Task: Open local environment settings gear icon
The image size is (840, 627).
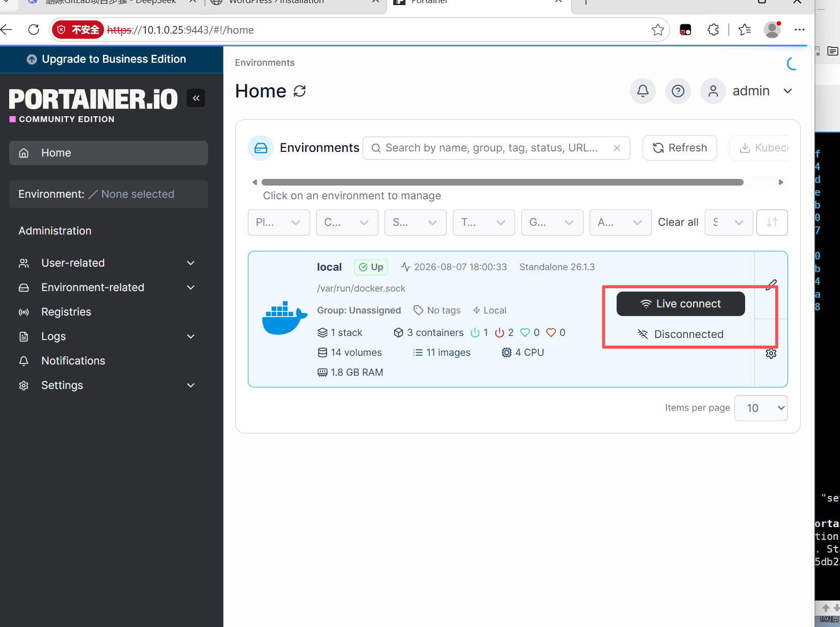Action: pos(771,353)
